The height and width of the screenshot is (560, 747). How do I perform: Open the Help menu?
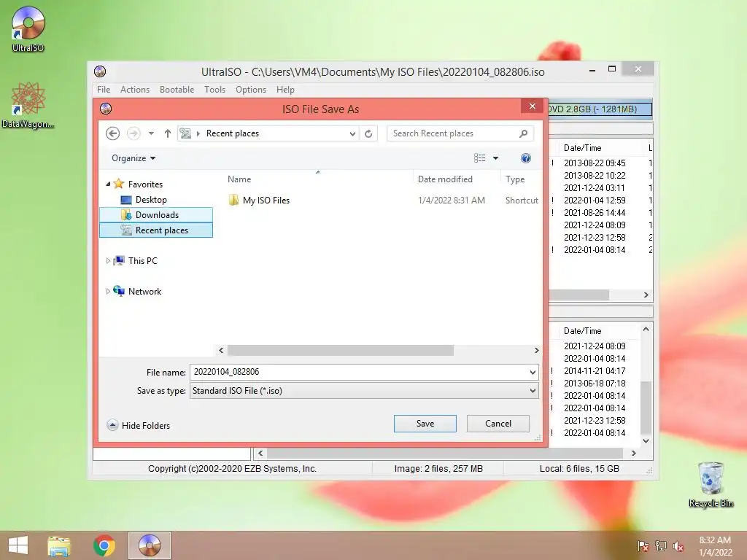[x=285, y=90]
